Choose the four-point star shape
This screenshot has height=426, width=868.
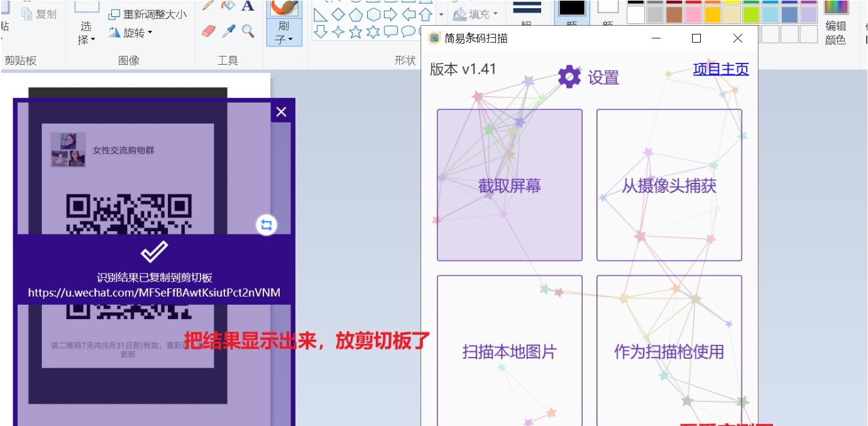[x=338, y=31]
